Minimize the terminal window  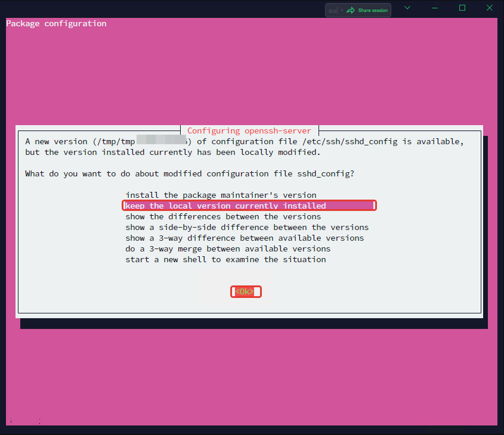pos(434,8)
